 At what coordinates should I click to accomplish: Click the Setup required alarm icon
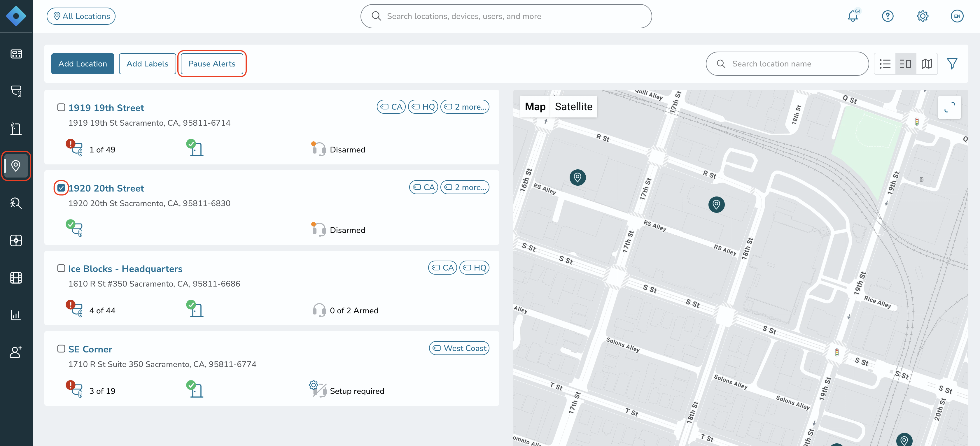pos(318,389)
